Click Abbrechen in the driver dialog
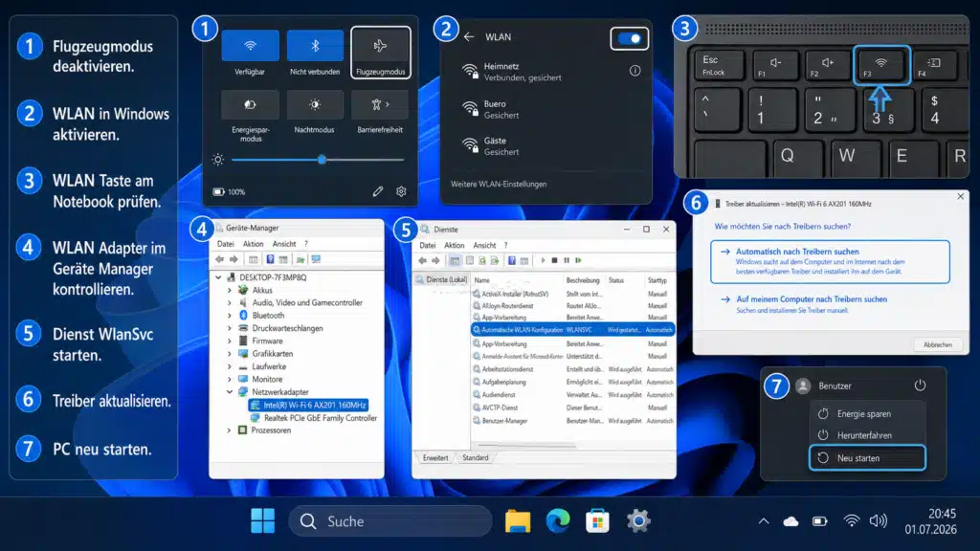Viewport: 980px width, 551px height. click(x=938, y=344)
